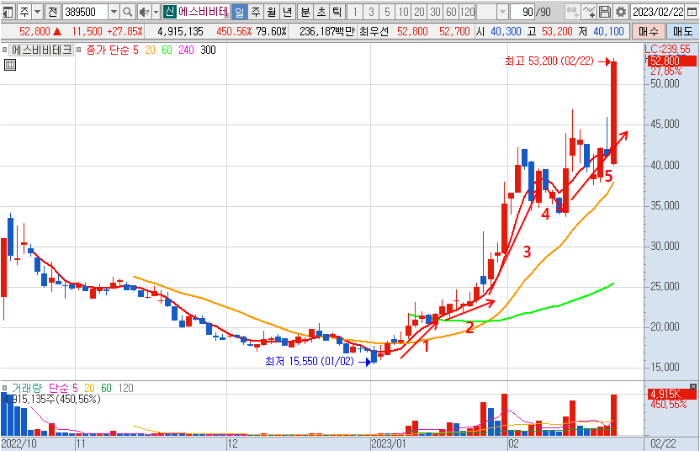Expand the stock code history dropdown
The height and width of the screenshot is (451, 700).
[x=114, y=12]
